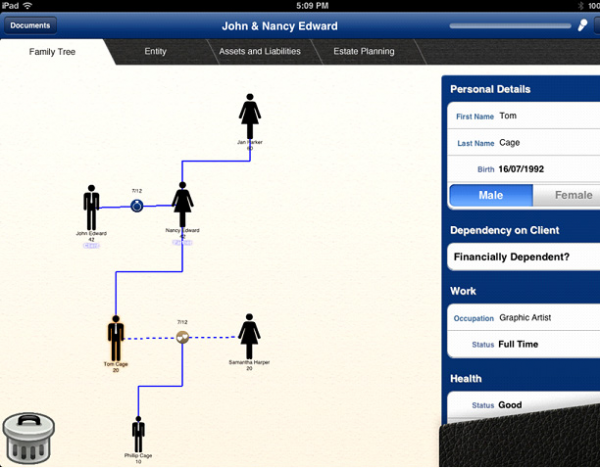Open the work Status Full Time field
The image size is (600, 468).
[520, 344]
